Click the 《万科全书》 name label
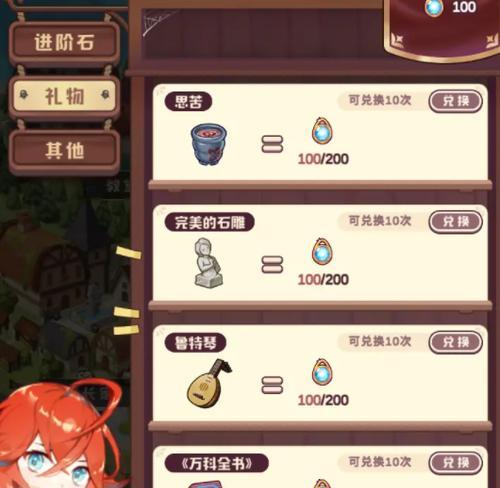This screenshot has height=488, width=500. click(217, 463)
